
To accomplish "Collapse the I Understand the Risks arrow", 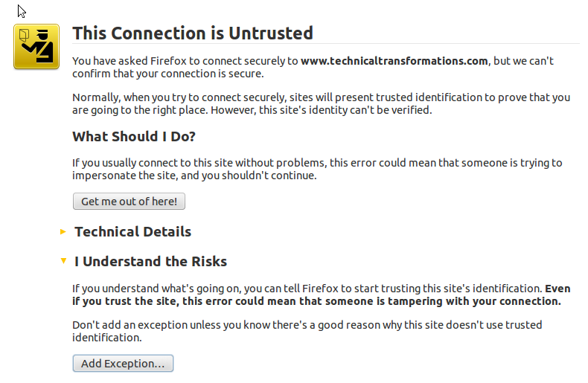I will tap(63, 262).
